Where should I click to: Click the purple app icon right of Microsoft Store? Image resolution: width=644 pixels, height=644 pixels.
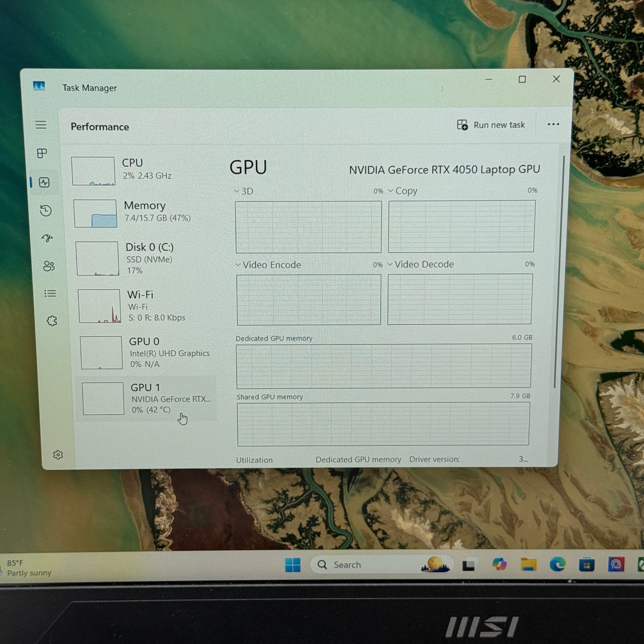click(616, 565)
